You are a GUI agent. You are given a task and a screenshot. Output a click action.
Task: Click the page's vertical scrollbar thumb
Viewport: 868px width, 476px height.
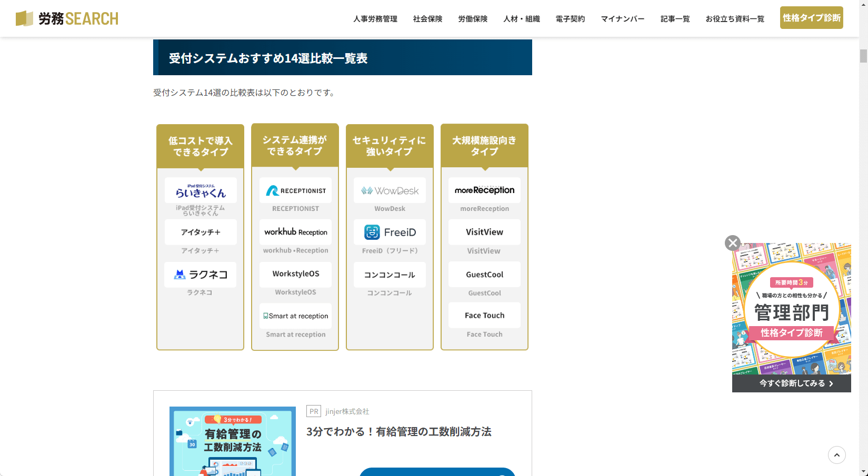tap(863, 56)
